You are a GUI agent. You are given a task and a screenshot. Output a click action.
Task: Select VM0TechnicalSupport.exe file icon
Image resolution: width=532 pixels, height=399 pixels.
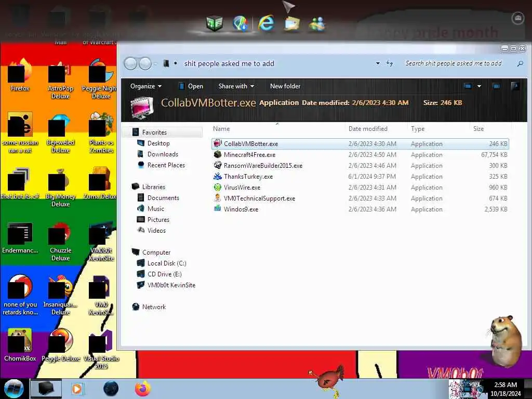218,198
